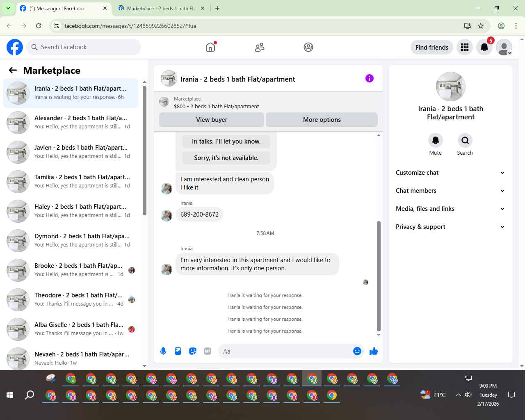The image size is (525, 420).
Task: Click the More options button
Action: tap(322, 120)
